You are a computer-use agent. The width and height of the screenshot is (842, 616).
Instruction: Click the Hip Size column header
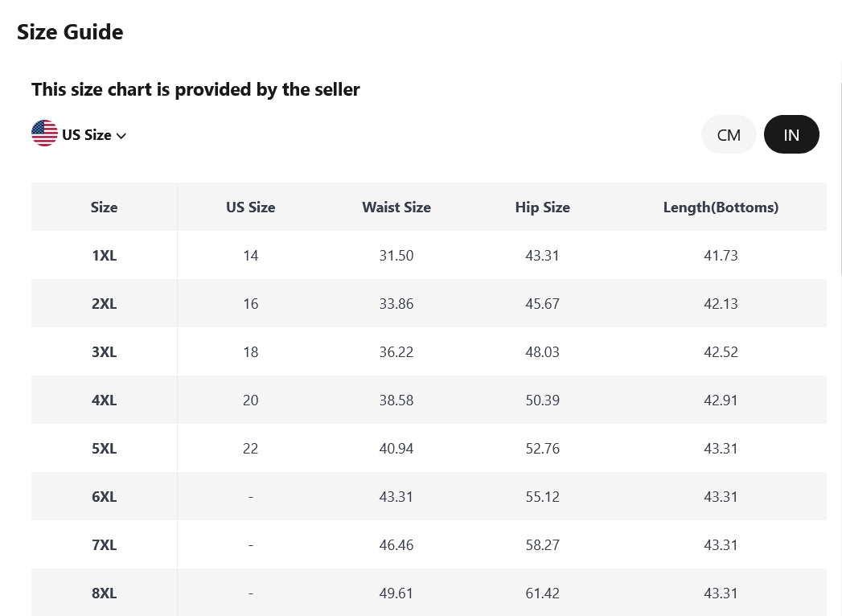[x=542, y=207]
